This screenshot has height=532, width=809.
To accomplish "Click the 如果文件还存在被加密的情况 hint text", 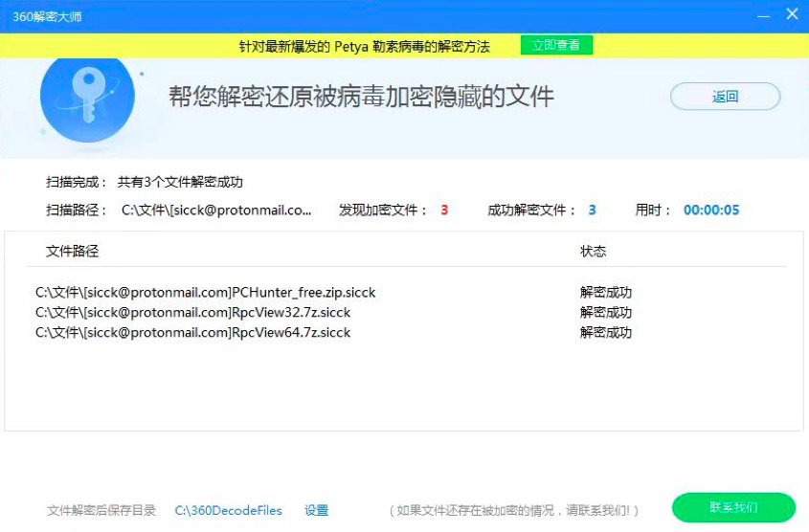I will (514, 510).
